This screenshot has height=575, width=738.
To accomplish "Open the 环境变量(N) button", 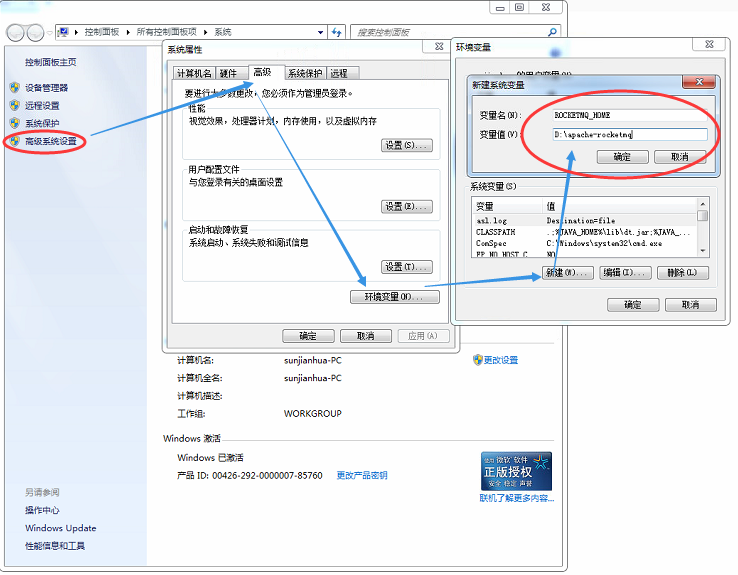I will (x=394, y=297).
